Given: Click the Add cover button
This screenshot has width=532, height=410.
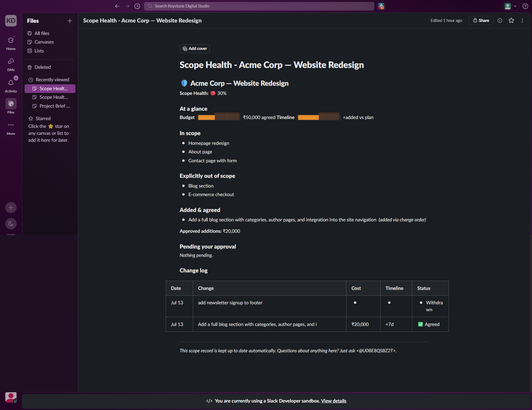Looking at the screenshot, I should point(195,49).
